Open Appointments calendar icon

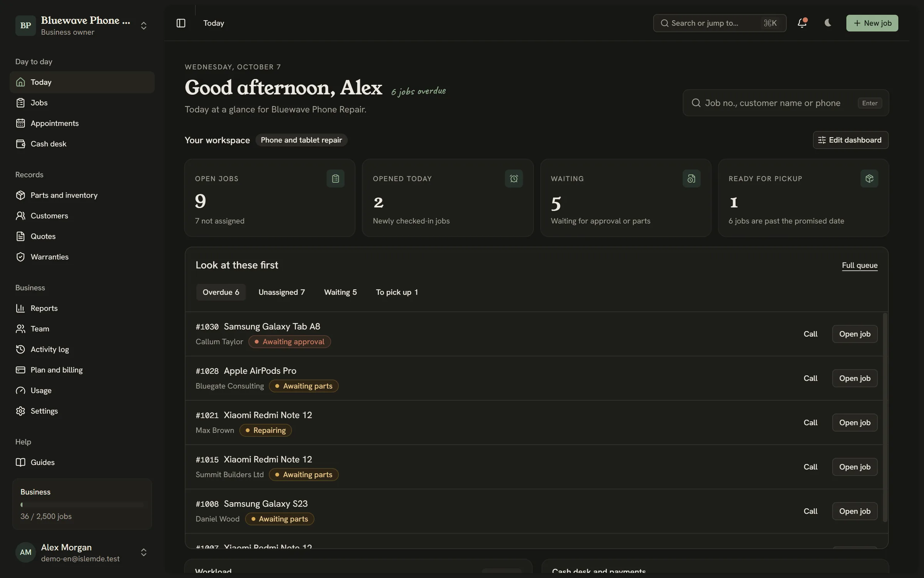pyautogui.click(x=20, y=123)
